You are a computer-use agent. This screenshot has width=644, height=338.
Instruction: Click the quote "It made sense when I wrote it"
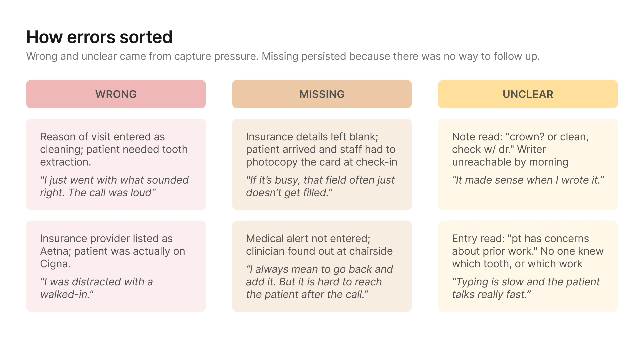click(528, 180)
